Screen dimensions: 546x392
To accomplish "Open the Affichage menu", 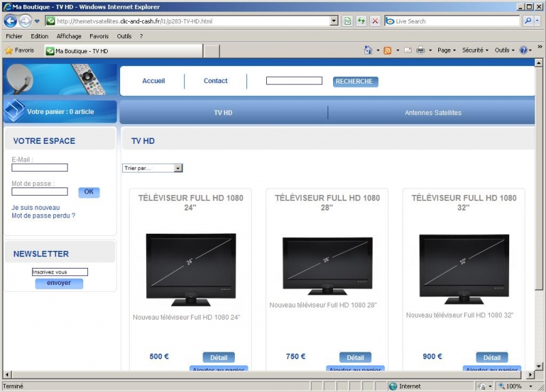I will click(x=69, y=36).
